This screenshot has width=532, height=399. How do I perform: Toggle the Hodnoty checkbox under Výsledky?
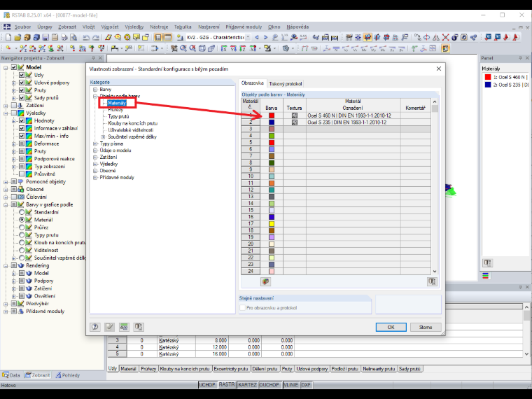[22, 121]
